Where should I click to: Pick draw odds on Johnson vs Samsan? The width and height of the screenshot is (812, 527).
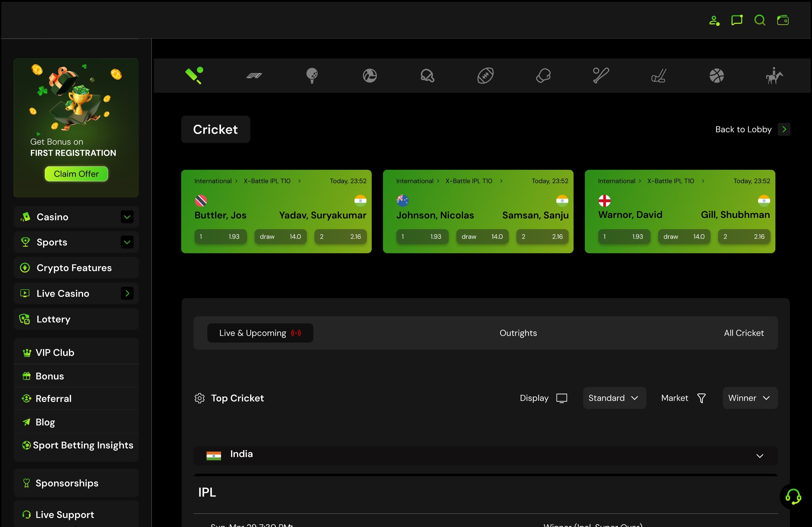pyautogui.click(x=482, y=236)
